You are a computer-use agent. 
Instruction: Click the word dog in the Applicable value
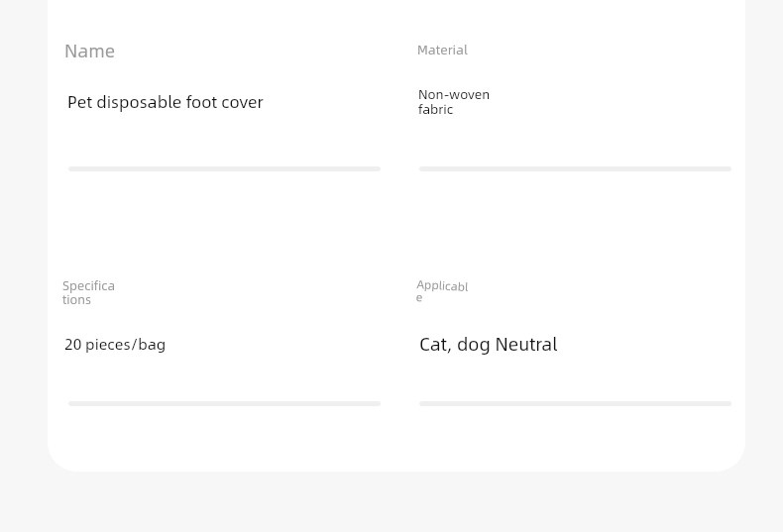click(x=474, y=345)
